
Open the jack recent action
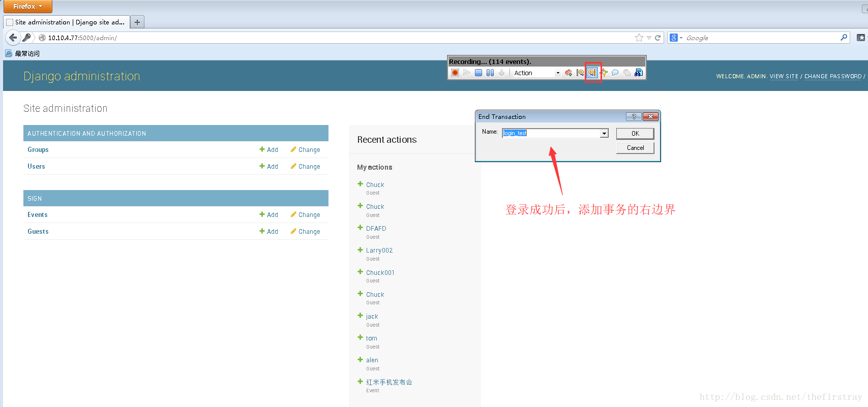click(x=372, y=317)
